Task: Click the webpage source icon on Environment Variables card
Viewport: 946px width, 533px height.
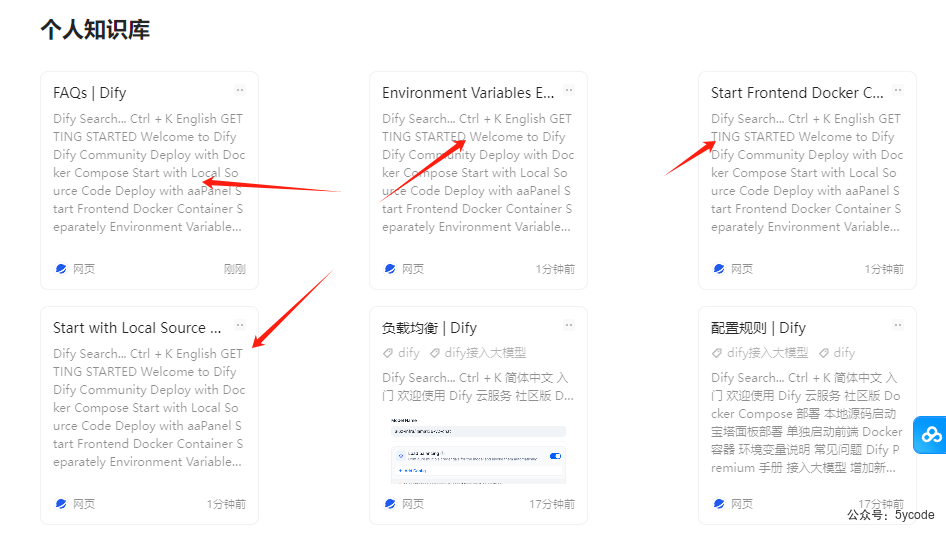Action: point(390,269)
